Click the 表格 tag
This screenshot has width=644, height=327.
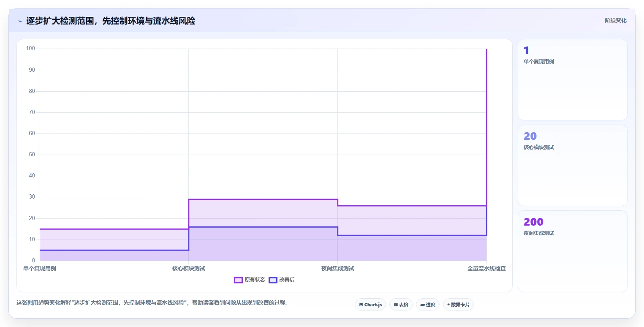(x=401, y=305)
